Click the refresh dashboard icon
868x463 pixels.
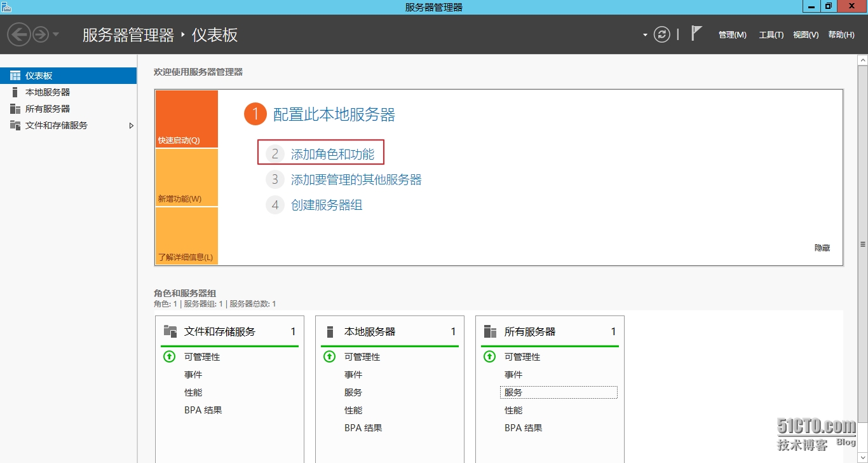click(x=662, y=34)
